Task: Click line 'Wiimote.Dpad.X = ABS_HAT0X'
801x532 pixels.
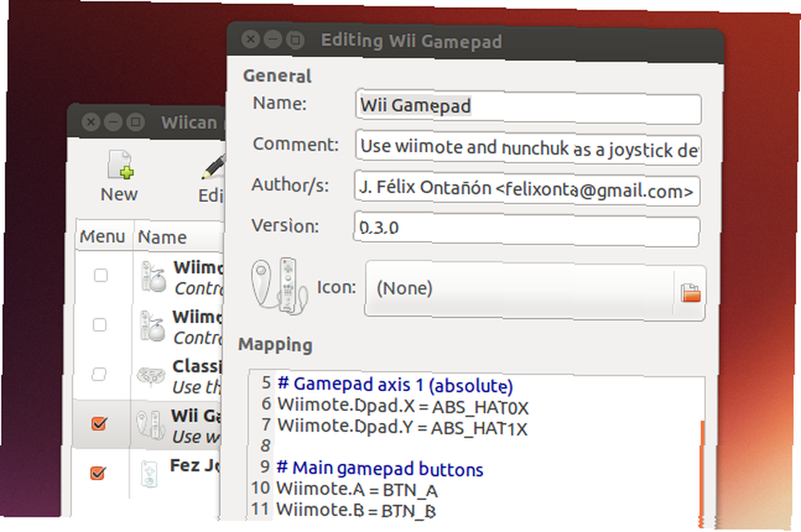Action: click(x=403, y=406)
